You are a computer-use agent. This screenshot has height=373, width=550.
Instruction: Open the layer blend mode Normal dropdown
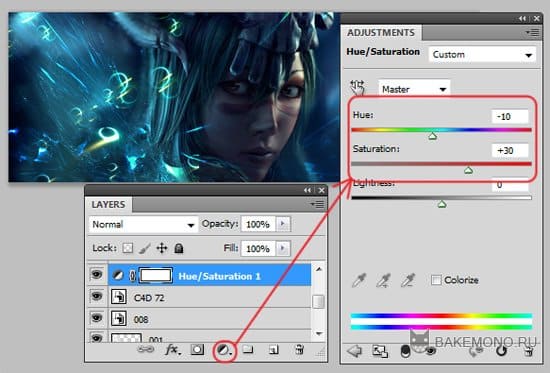[x=143, y=225]
